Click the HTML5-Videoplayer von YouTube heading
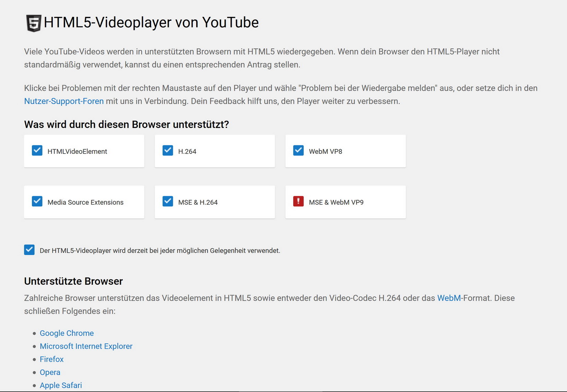Viewport: 567px width, 392px height. [x=151, y=23]
